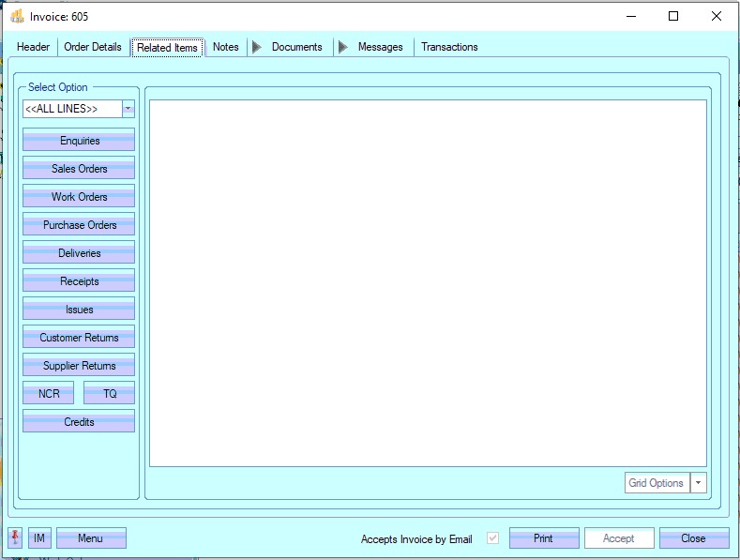Click the arrow icon before Documents tab
This screenshot has height=560, width=740.
point(257,47)
